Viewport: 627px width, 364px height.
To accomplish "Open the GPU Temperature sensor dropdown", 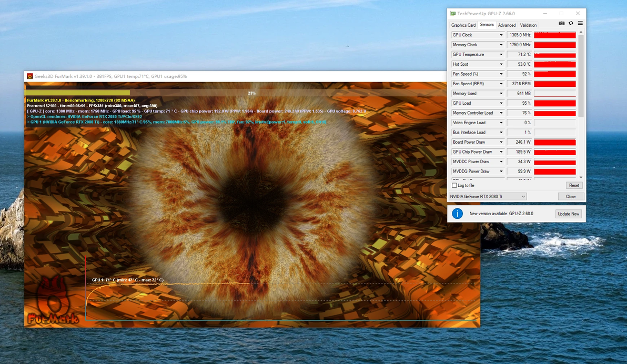I will click(501, 54).
